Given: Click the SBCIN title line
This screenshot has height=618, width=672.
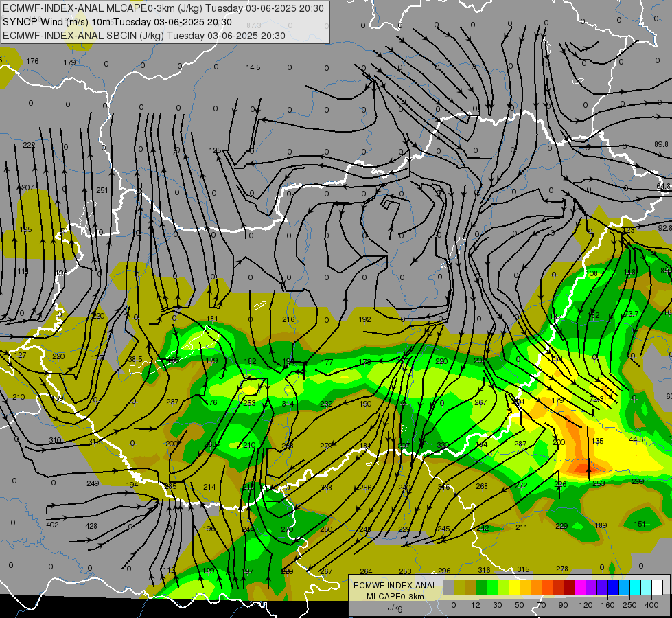Looking at the screenshot, I should 144,36.
